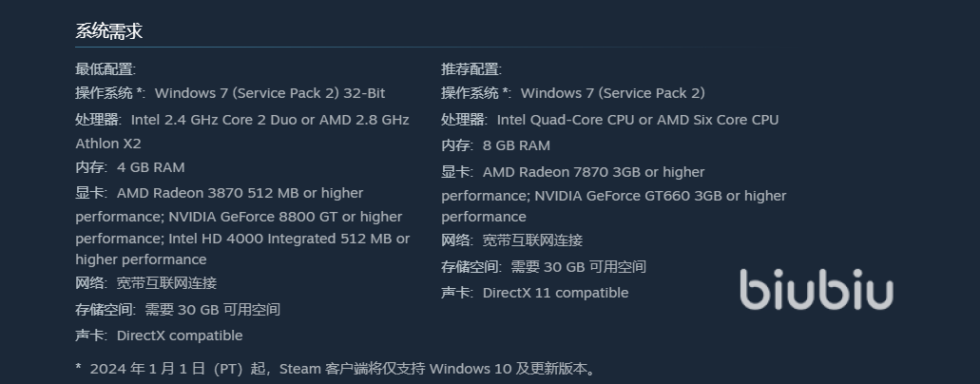980x384 pixels.
Task: Click 存储空间 30 GB line under recommended configuration
Action: [578, 267]
